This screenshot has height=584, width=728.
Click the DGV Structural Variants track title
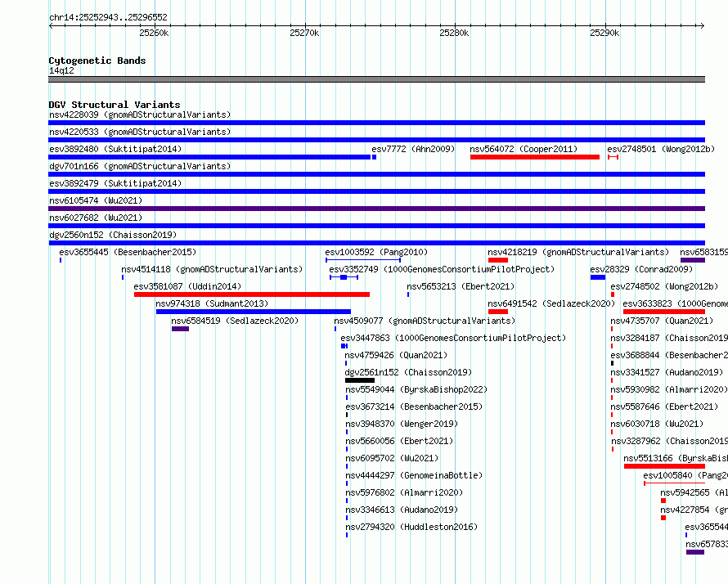(115, 105)
